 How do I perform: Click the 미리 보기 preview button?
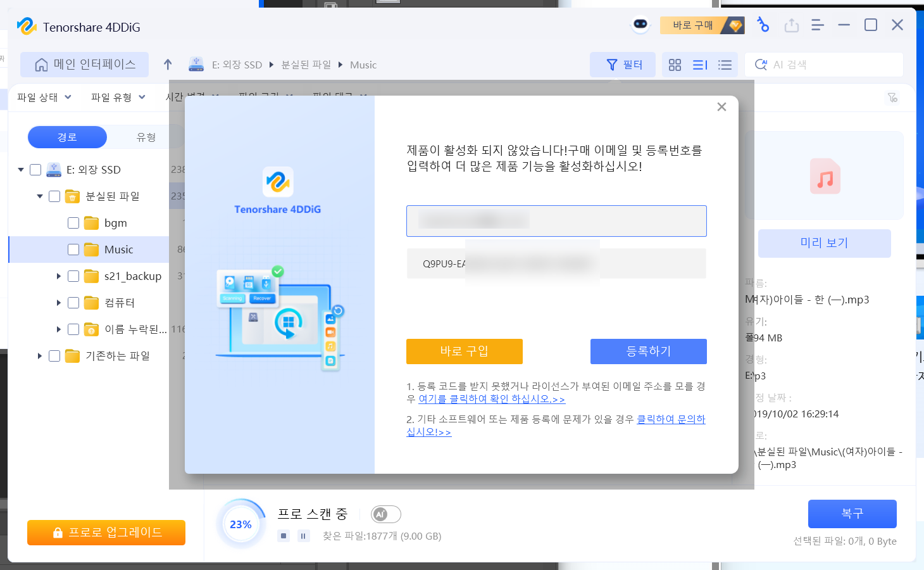click(x=825, y=243)
